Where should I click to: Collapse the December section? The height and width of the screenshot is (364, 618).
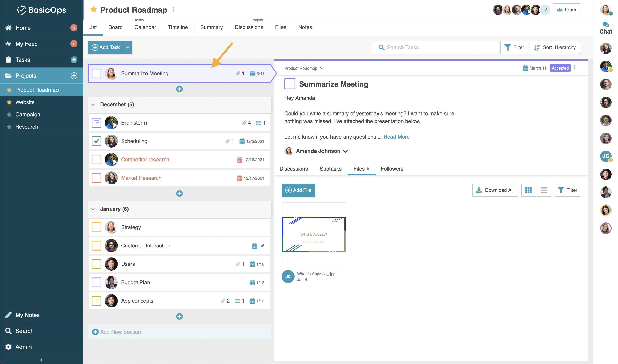pos(93,105)
